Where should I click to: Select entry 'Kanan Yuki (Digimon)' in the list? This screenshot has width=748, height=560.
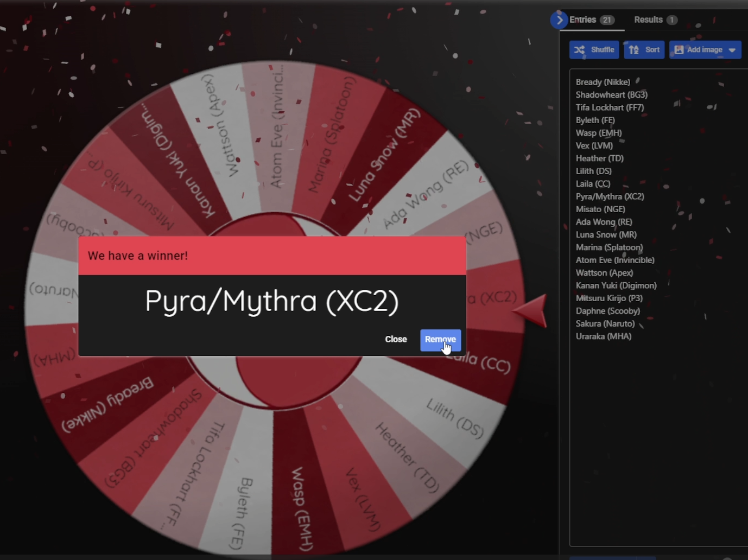(616, 285)
